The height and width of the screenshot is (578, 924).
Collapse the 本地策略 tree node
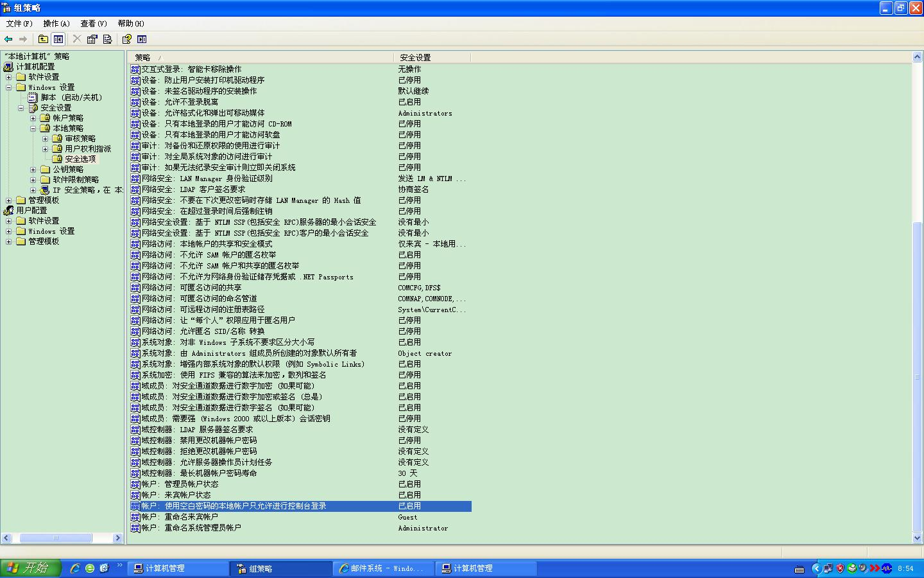point(33,128)
